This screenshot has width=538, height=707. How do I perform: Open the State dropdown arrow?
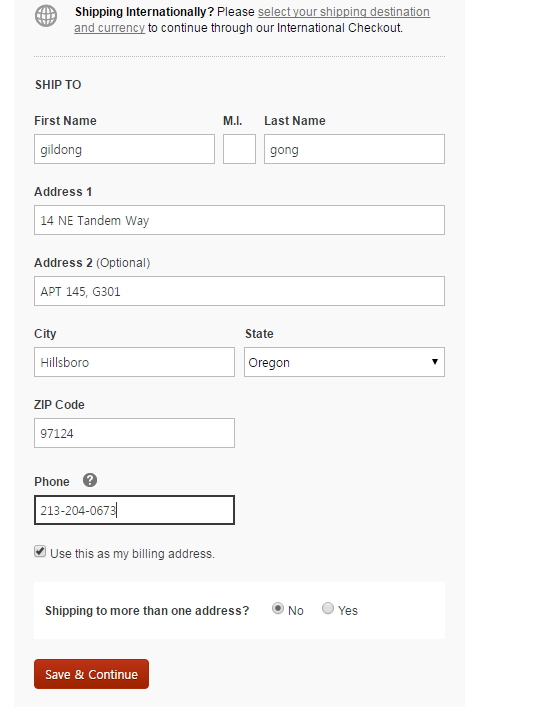point(435,362)
